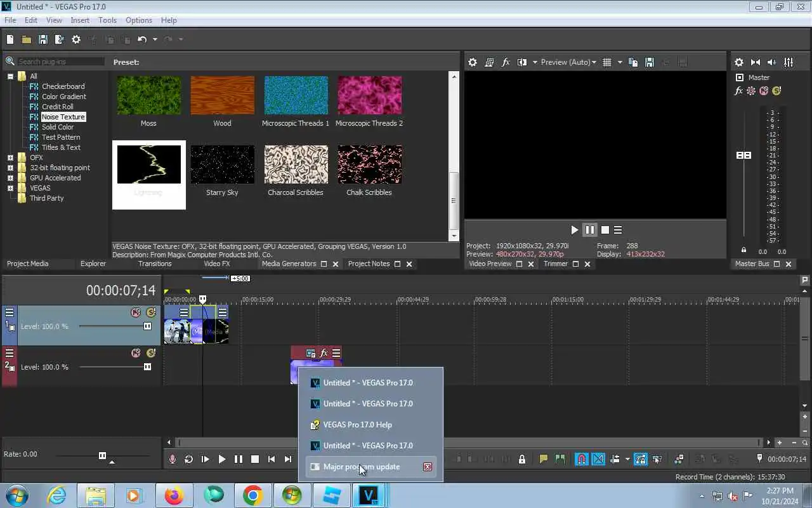Screen dimensions: 812x508
Task: Copy snapshot to clipboard in preview toolbar
Action: pyautogui.click(x=633, y=62)
